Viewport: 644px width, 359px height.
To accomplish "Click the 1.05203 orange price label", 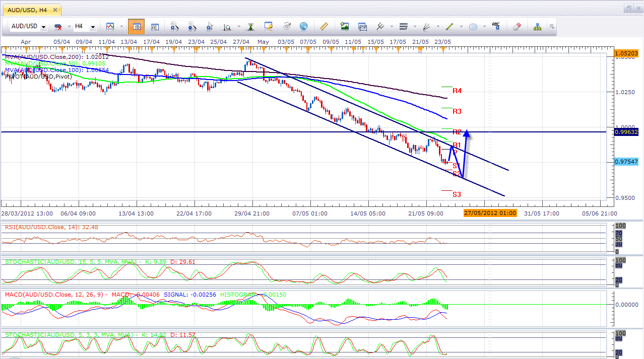I will [x=626, y=53].
